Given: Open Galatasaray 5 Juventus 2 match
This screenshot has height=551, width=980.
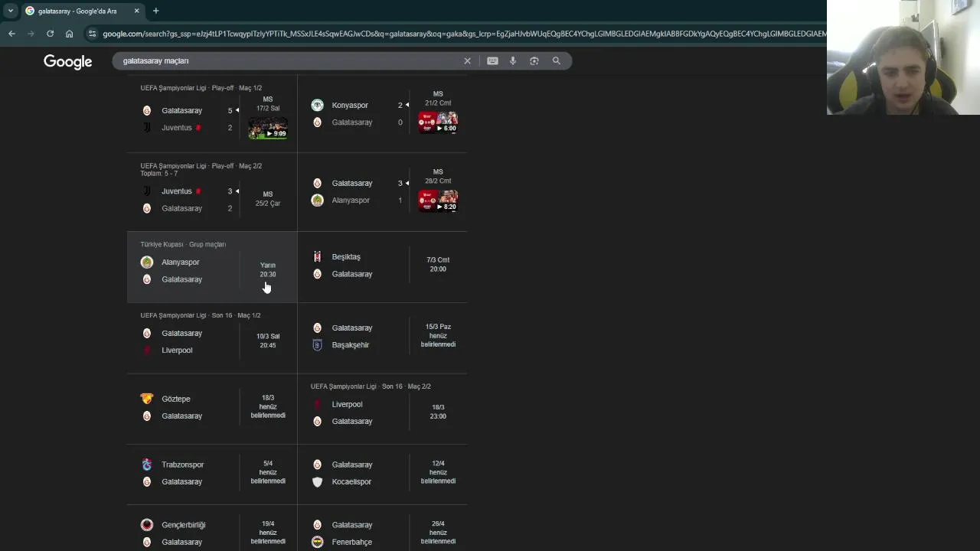Looking at the screenshot, I should pos(212,113).
